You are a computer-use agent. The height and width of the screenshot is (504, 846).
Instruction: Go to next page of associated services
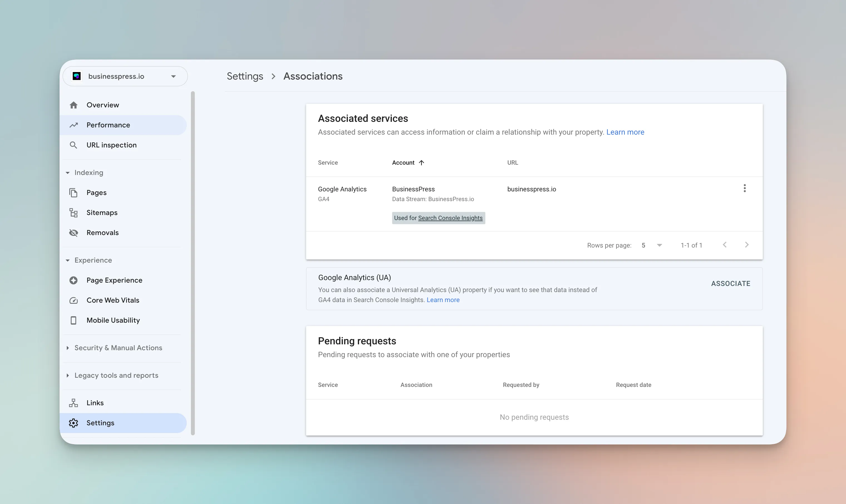click(747, 244)
